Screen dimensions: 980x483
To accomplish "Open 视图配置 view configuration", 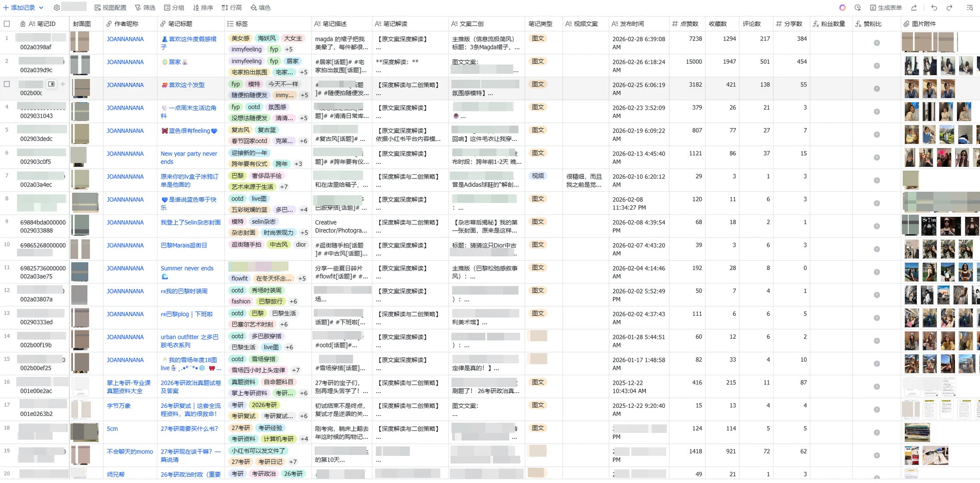I will click(x=110, y=8).
